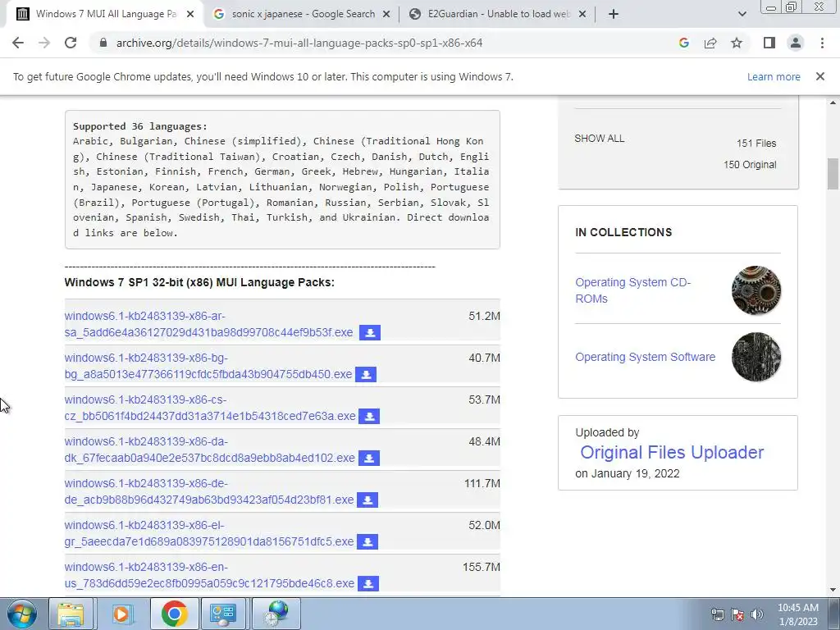Go back using the browser back arrow
840x630 pixels.
18,43
